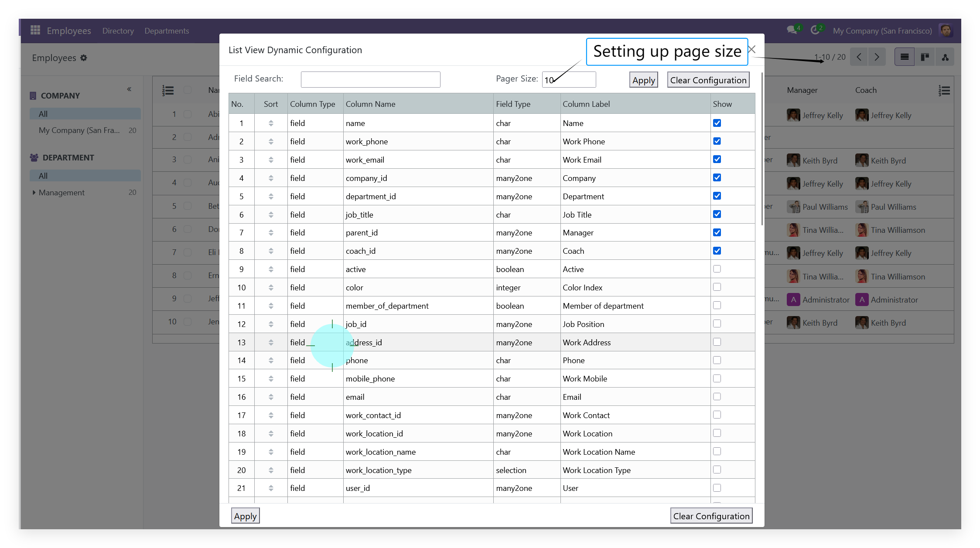Click sort handle for parent_id row
Image resolution: width=980 pixels, height=548 pixels.
pyautogui.click(x=271, y=233)
